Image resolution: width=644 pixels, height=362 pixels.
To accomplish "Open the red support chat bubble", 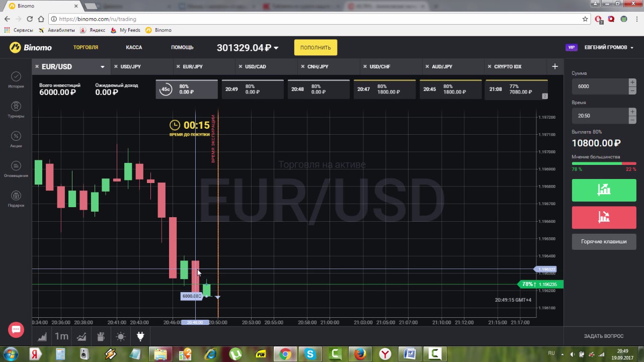I will coord(16,330).
